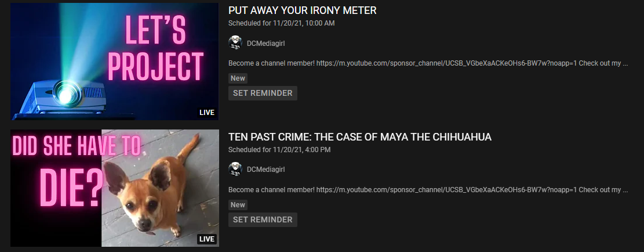This screenshot has height=252, width=644.
Task: Open DCMediagirl avatar on Chihuahua video
Action: (235, 170)
